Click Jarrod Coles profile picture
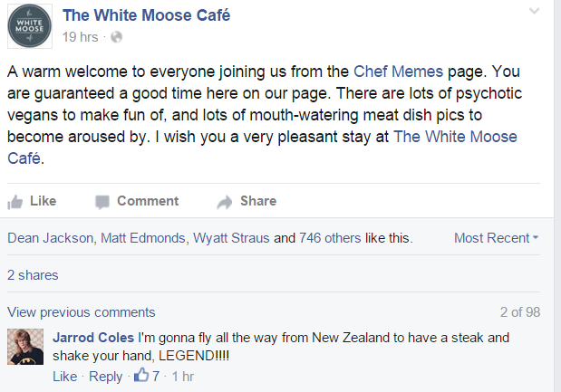This screenshot has height=392, width=561. point(25,347)
